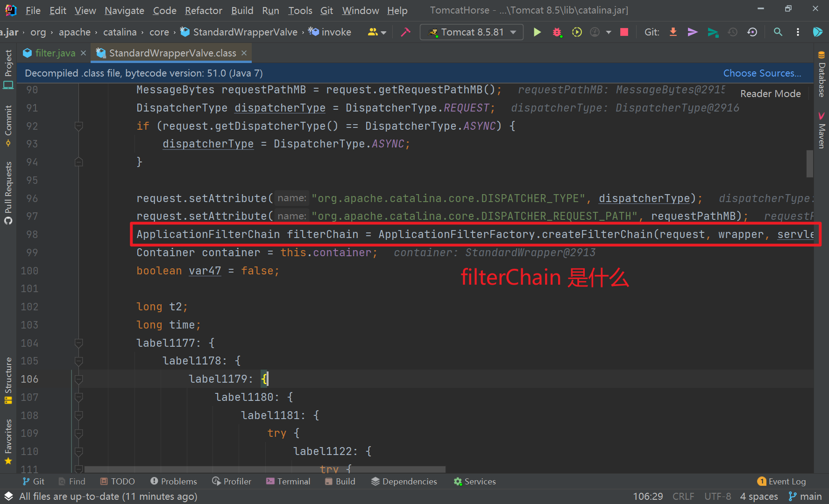Screen dimensions: 829x504
Task: Toggle Reader Mode in the editor
Action: (770, 93)
